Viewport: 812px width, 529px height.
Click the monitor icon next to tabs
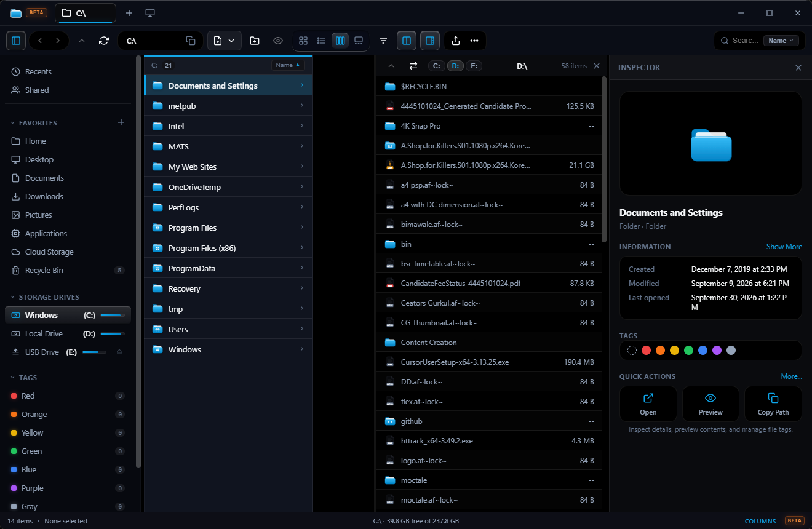(x=150, y=13)
